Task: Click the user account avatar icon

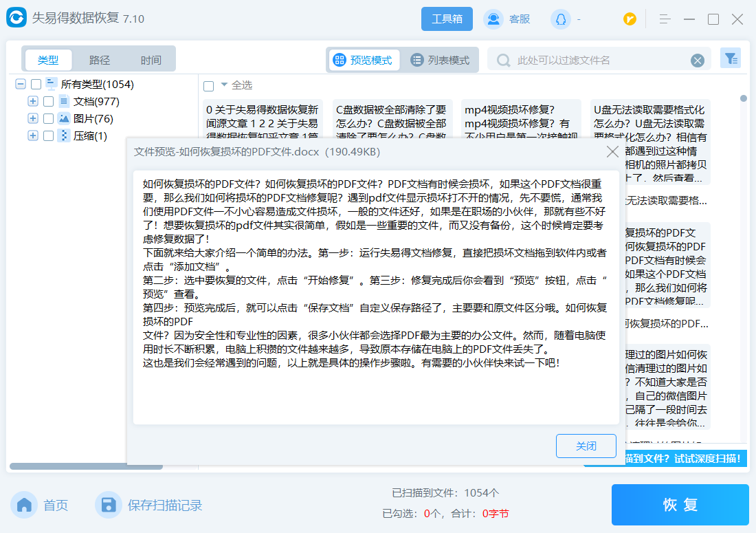Action: pos(560,19)
